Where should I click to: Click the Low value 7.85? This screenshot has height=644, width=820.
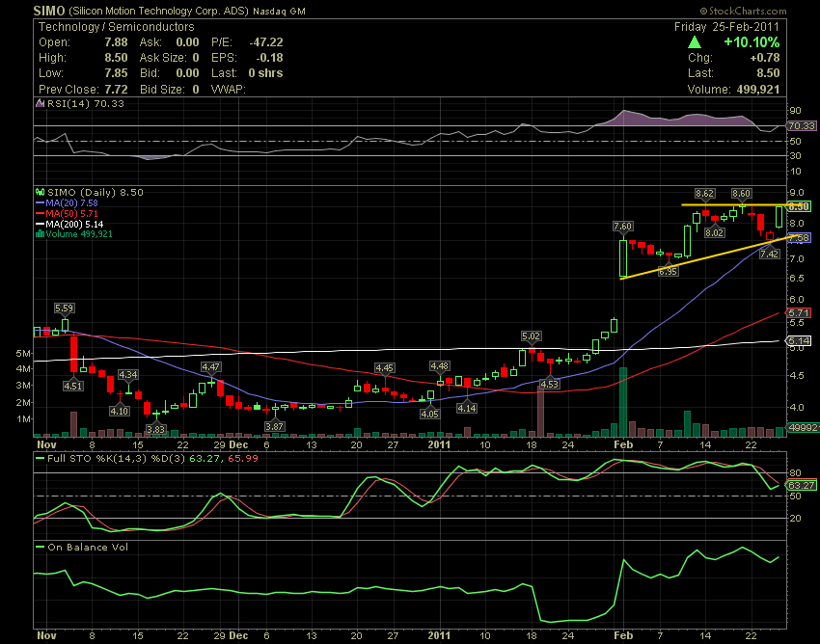116,73
